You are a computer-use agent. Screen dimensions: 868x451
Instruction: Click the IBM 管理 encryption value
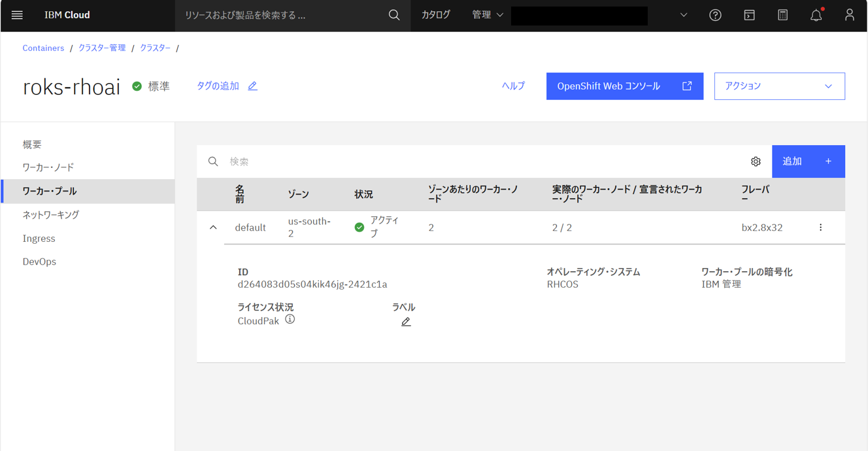coord(721,284)
